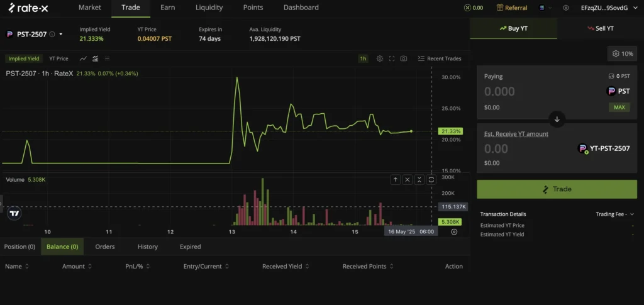The height and width of the screenshot is (305, 644).
Task: Select the Buy YT tab
Action: pyautogui.click(x=513, y=28)
